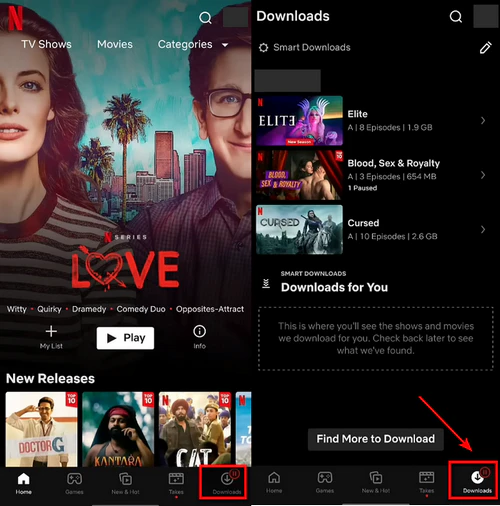Expand Blood, Sex & Royalty chevron
This screenshot has height=506, width=500.
tap(483, 175)
